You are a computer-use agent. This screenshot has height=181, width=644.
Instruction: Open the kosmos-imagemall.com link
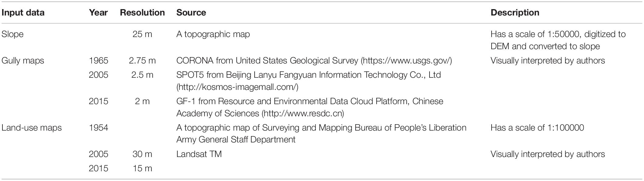pos(237,87)
